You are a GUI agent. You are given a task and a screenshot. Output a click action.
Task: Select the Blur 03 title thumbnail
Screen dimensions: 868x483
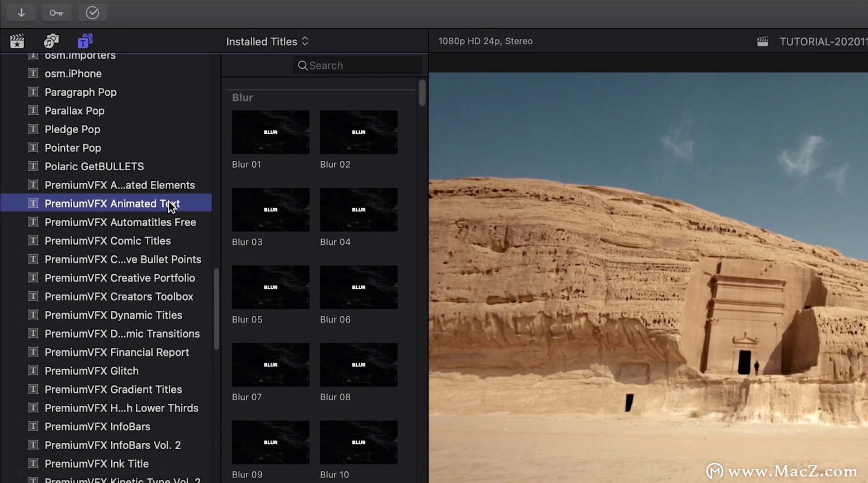(x=270, y=210)
